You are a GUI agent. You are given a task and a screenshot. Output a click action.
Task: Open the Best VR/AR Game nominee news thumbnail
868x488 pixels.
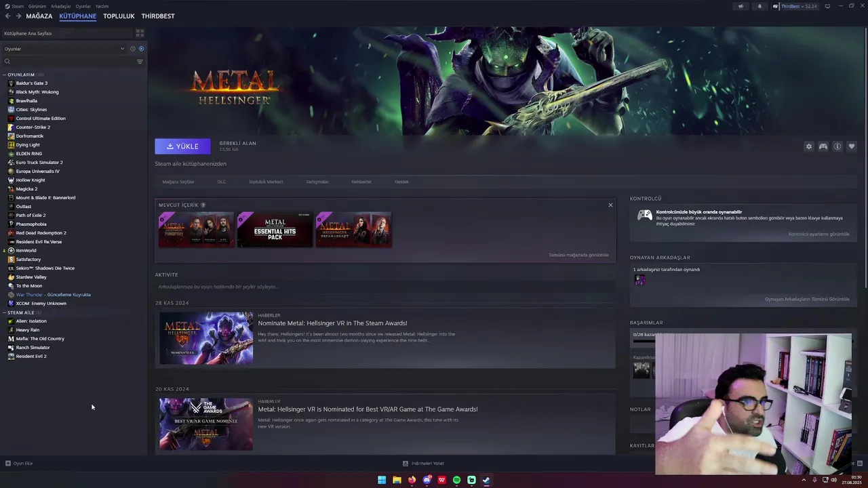tap(206, 424)
